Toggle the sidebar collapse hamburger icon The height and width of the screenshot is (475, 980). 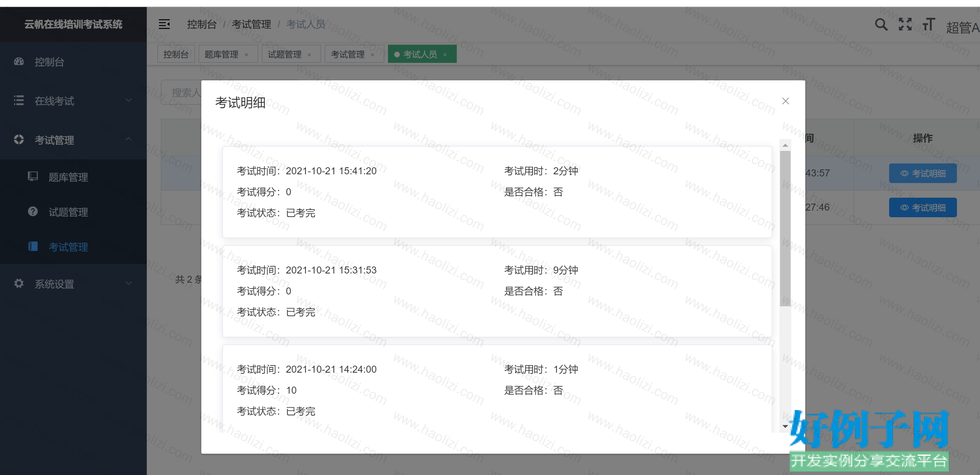(x=164, y=24)
